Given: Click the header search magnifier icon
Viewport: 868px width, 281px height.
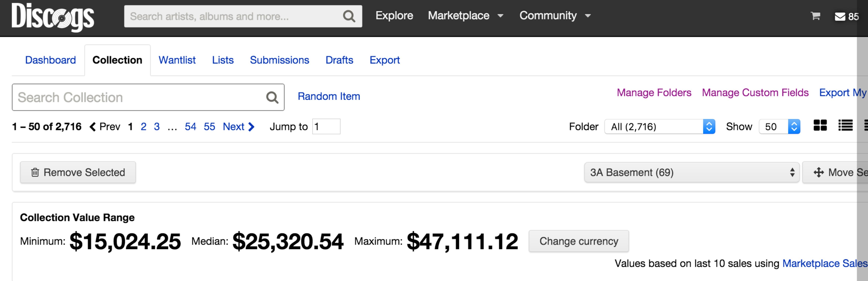Looking at the screenshot, I should 349,16.
